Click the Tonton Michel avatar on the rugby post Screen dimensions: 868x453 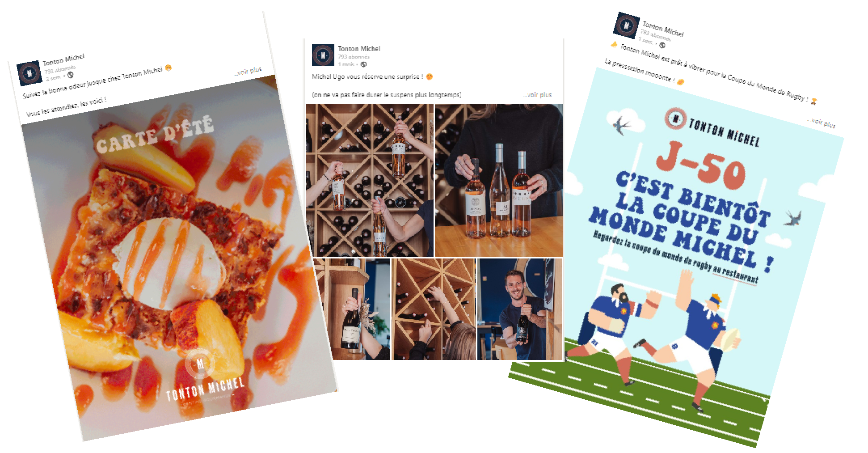point(626,25)
